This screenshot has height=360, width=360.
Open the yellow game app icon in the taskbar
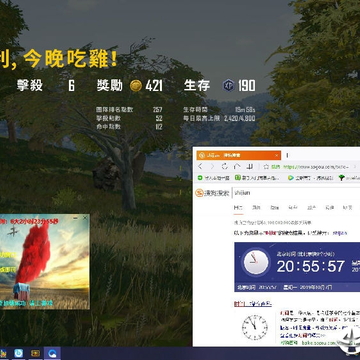[x=35, y=353]
